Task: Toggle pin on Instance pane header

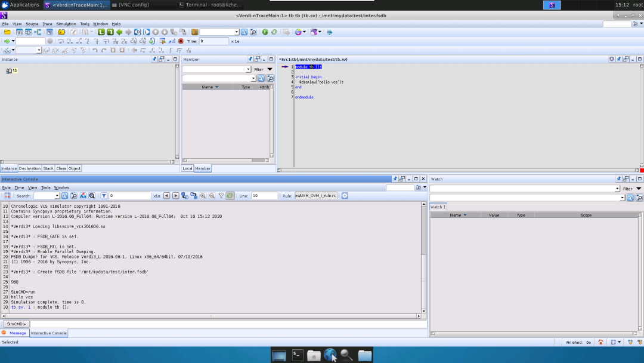Action: [154, 59]
